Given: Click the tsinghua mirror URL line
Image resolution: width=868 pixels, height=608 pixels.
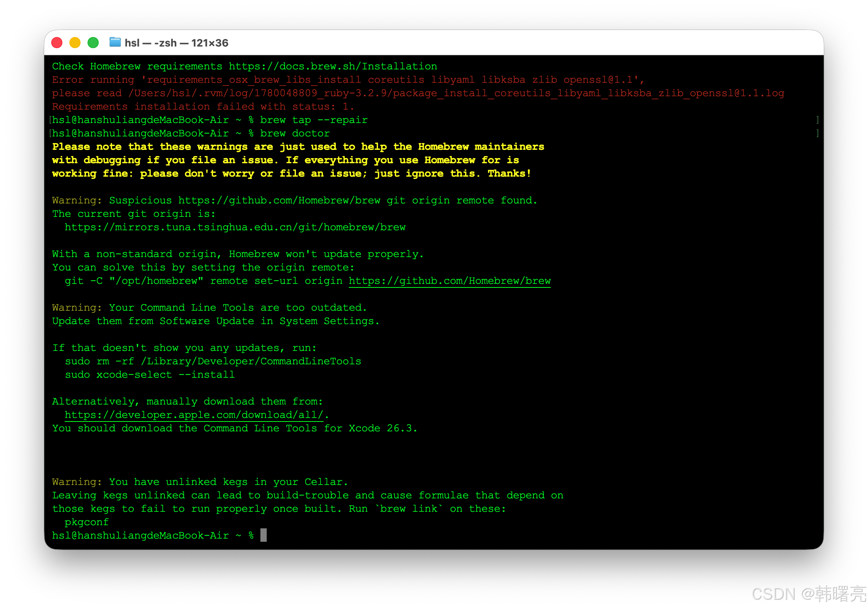Looking at the screenshot, I should (x=235, y=227).
